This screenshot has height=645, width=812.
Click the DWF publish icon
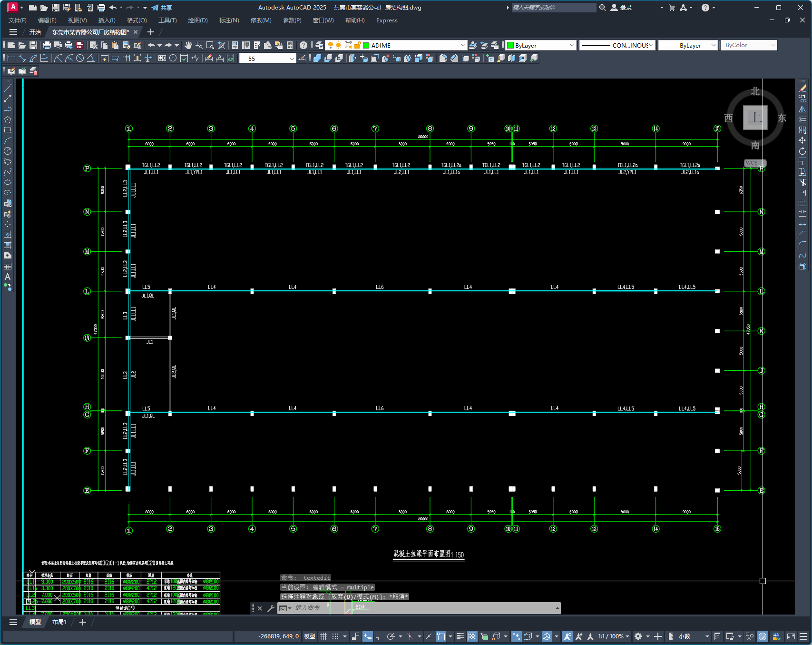tap(80, 45)
